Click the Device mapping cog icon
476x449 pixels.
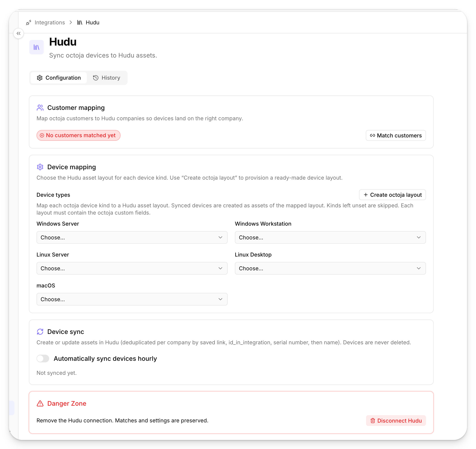[x=40, y=167]
